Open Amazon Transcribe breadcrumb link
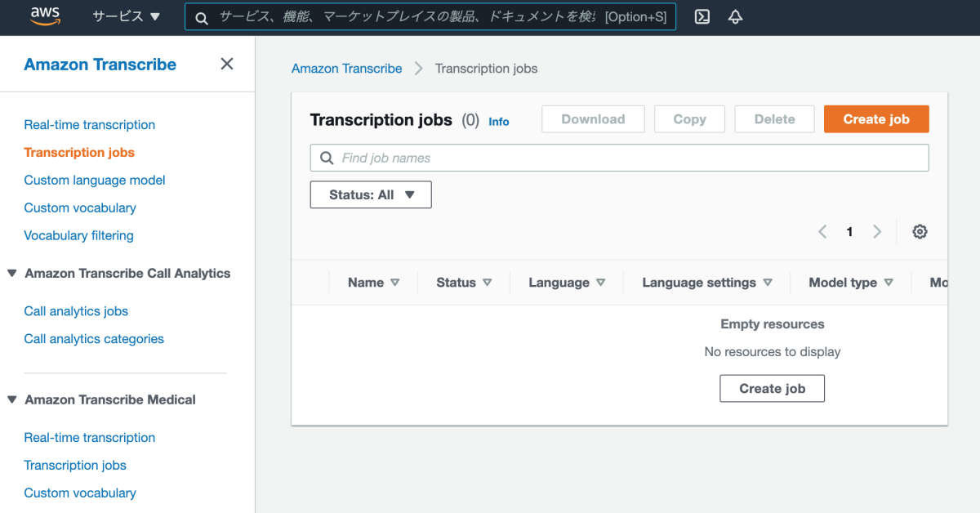 [346, 69]
